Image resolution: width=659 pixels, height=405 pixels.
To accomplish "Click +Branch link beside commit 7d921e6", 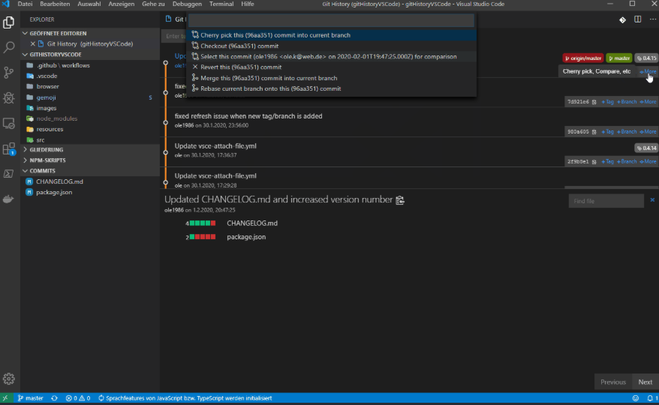I will pyautogui.click(x=627, y=102).
